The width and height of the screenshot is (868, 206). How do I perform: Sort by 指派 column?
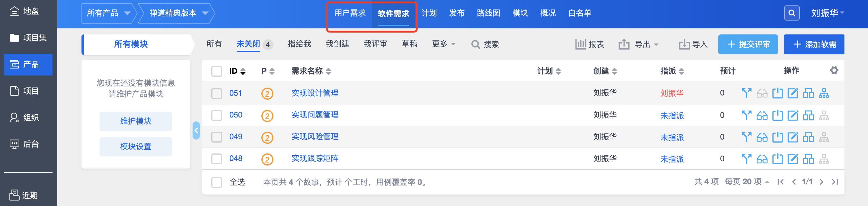click(672, 71)
